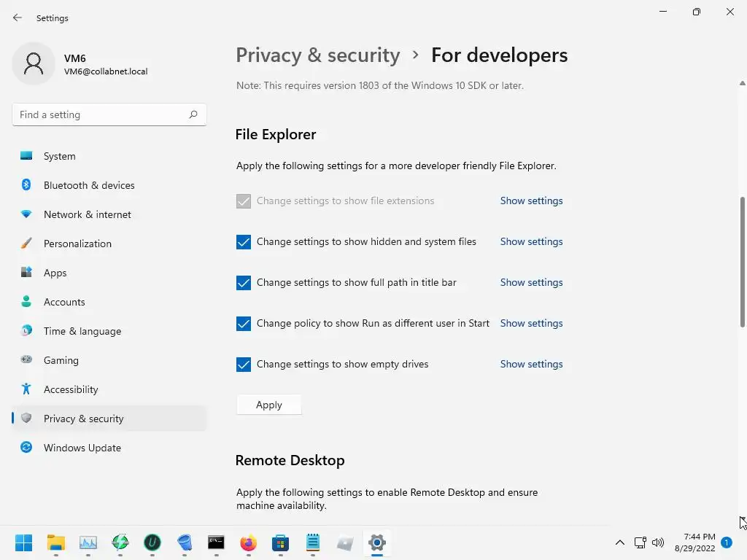Launch Firefox from the taskbar
The width and height of the screenshot is (747, 560).
[x=249, y=542]
